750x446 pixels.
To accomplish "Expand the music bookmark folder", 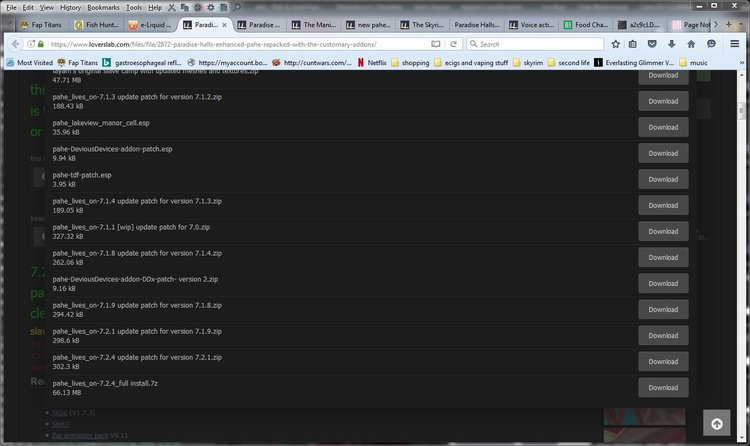I will point(693,63).
